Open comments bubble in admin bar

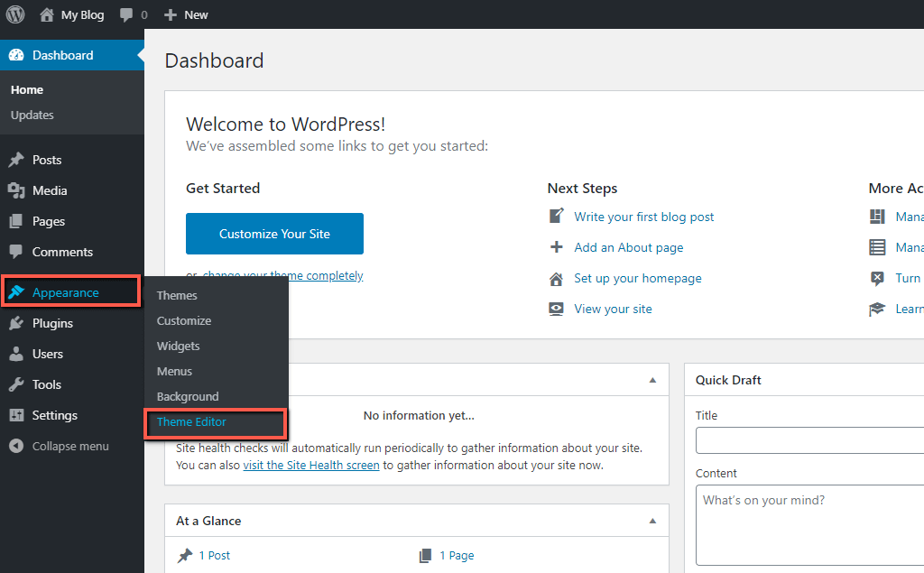pos(126,14)
